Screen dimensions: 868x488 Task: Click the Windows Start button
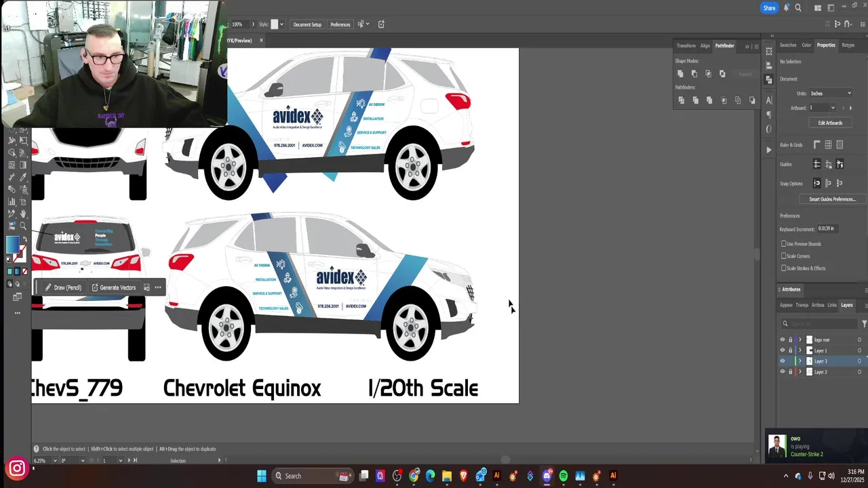[262, 476]
